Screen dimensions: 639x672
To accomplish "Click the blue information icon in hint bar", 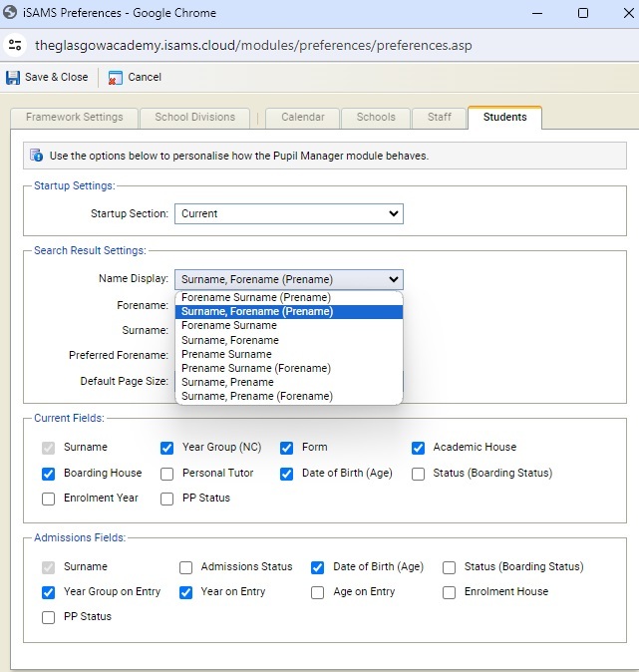I will click(37, 156).
